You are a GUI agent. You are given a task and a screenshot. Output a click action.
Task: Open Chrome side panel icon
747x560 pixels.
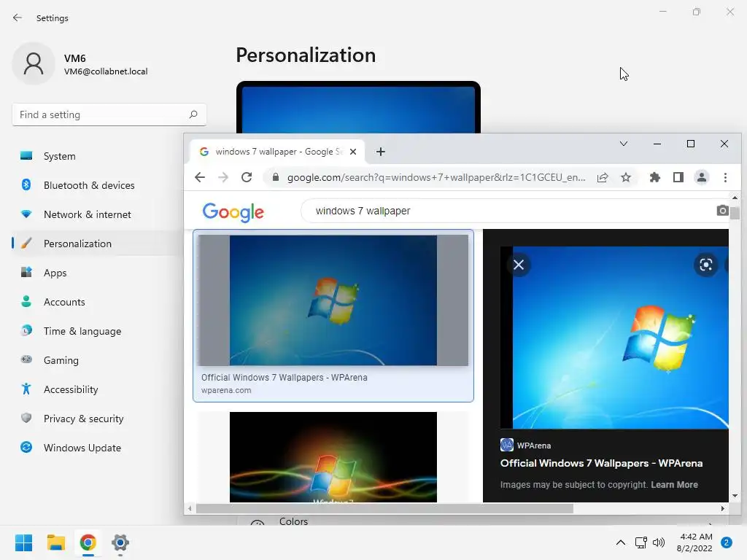(678, 178)
